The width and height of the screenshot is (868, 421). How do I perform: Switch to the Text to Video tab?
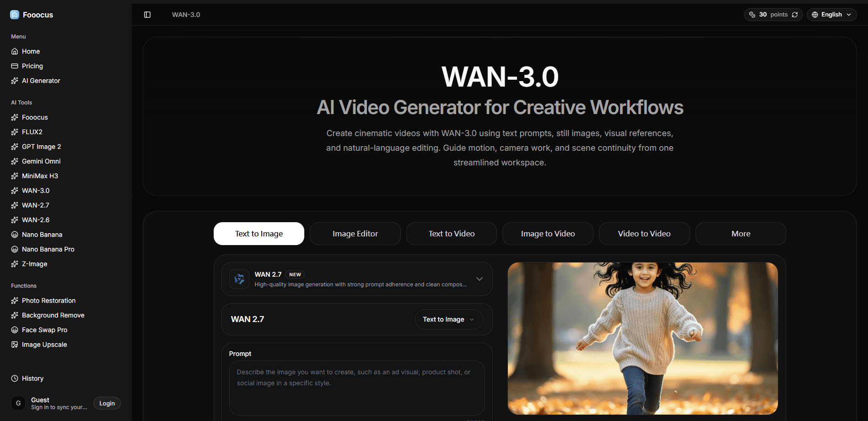(452, 234)
